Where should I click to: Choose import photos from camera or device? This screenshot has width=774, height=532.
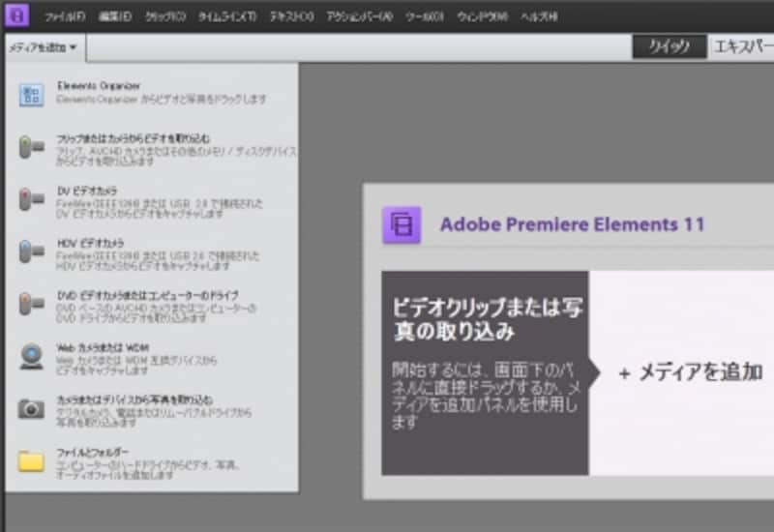pyautogui.click(x=154, y=411)
